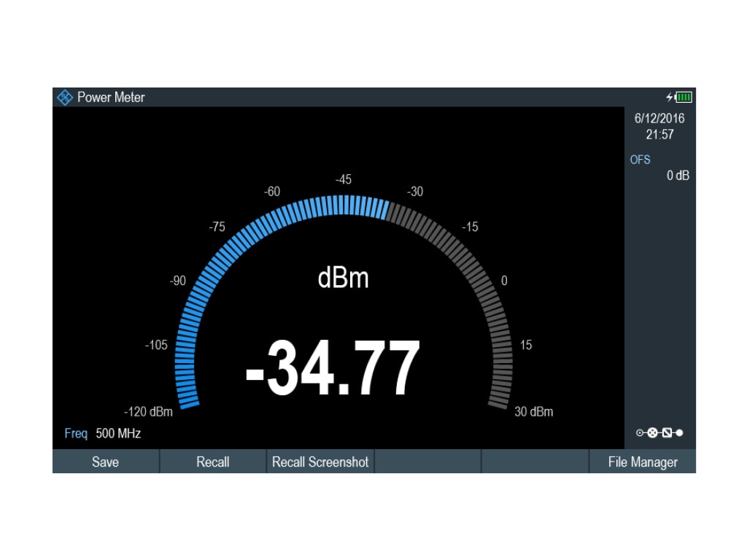Select the OFS offset value field

tap(660, 168)
